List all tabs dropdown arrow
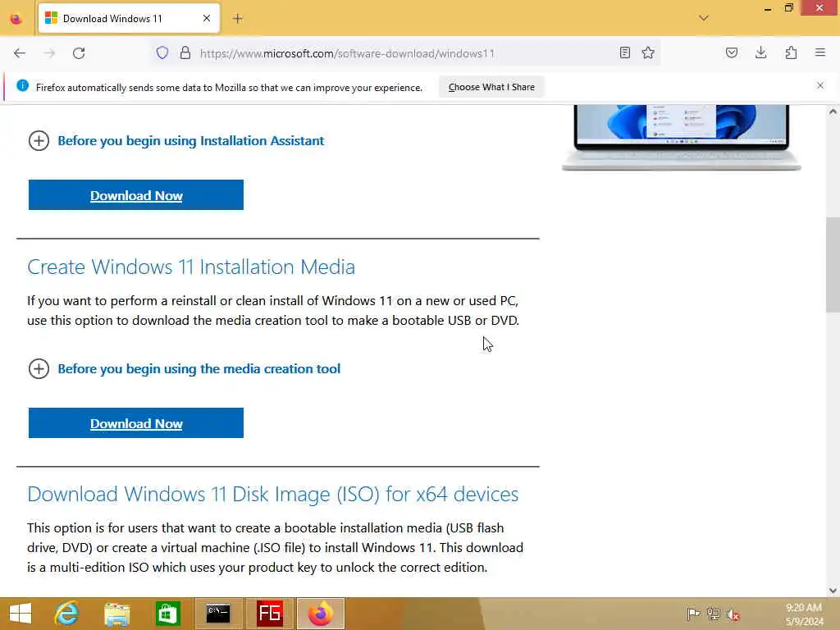The image size is (840, 630). coord(704,18)
